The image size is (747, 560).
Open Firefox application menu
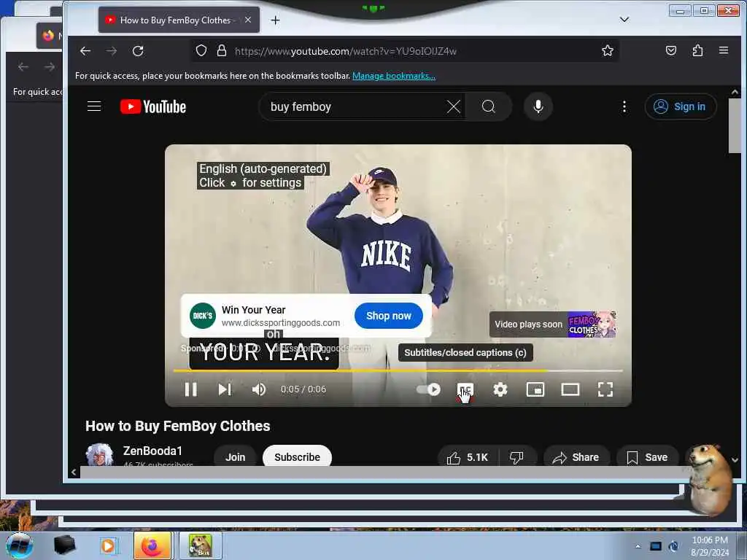coord(724,50)
